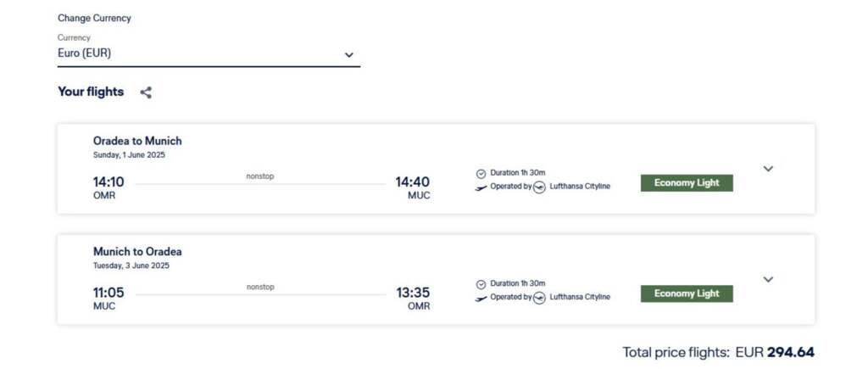This screenshot has width=868, height=369.
Task: Click the Oradea to Munich heading
Action: [x=137, y=141]
